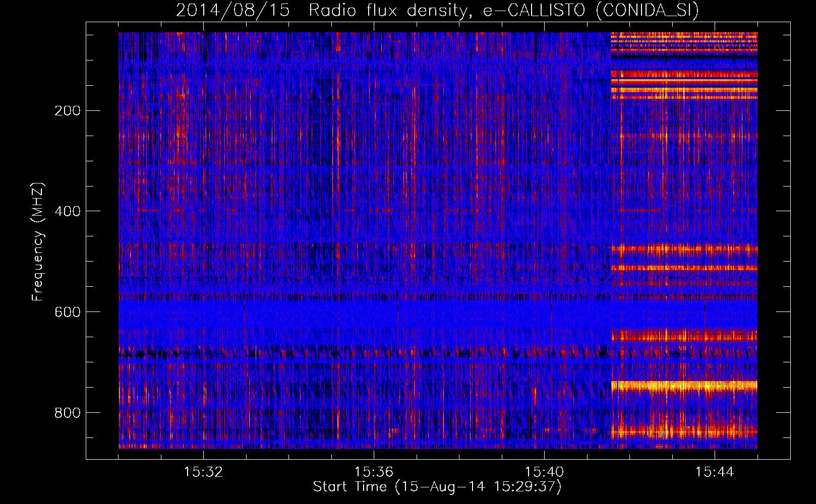Click the 'Frequency (MHZ)' axis label
816x504 pixels.
coord(38,242)
